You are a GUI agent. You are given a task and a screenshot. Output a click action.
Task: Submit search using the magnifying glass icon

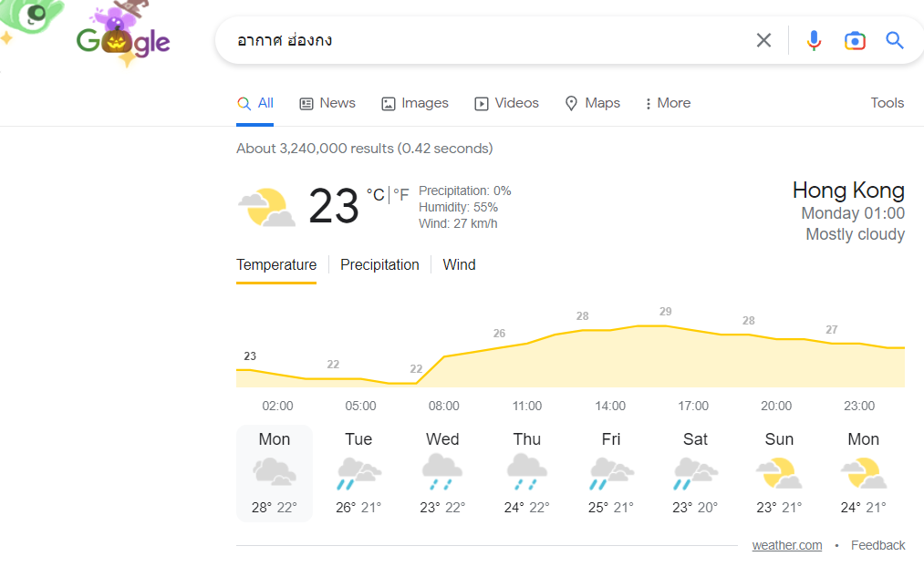[895, 41]
